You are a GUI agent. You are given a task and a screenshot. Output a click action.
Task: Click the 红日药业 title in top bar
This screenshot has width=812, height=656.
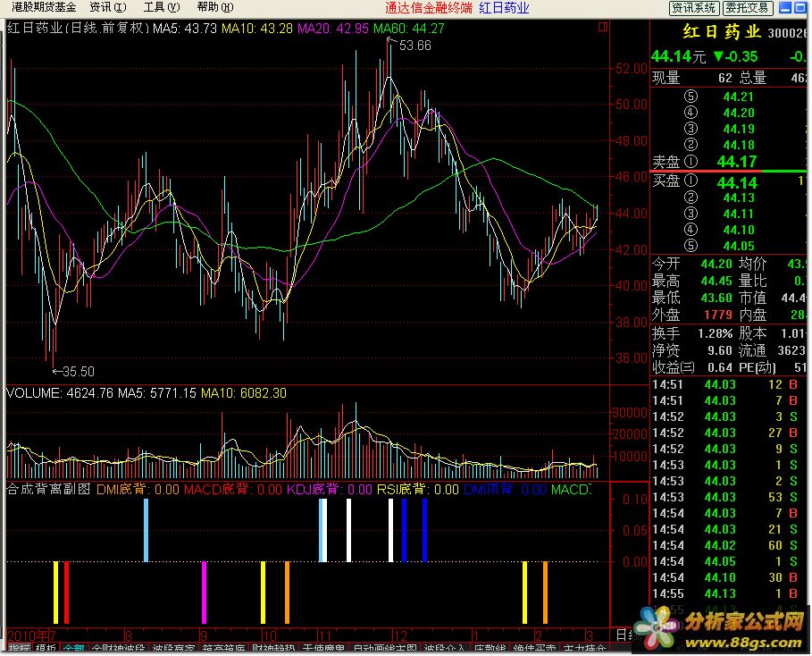[503, 8]
